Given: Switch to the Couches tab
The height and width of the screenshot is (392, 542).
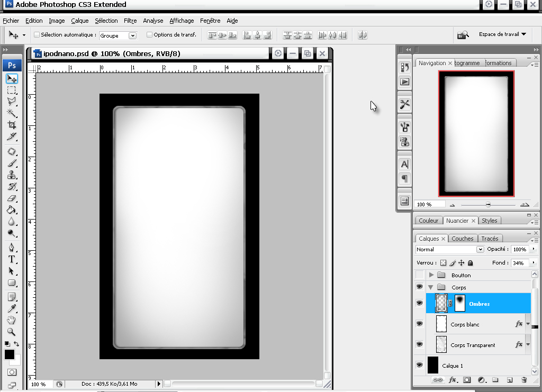Looking at the screenshot, I should click(x=463, y=239).
